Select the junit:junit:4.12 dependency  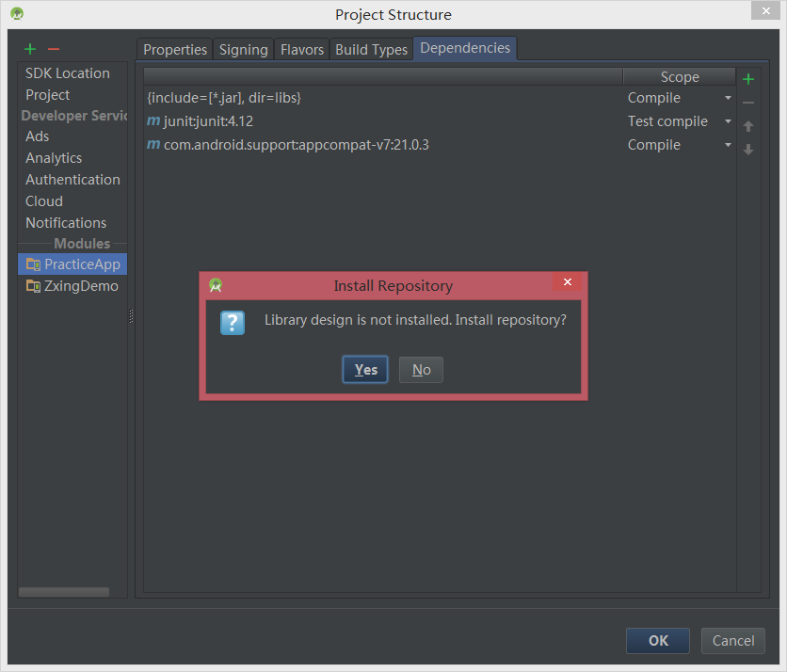441,121
